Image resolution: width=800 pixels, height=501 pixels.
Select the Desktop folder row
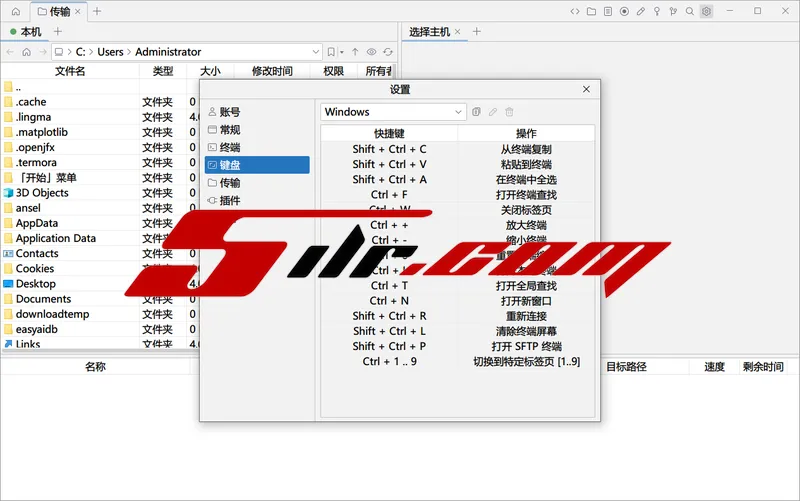pos(100,284)
